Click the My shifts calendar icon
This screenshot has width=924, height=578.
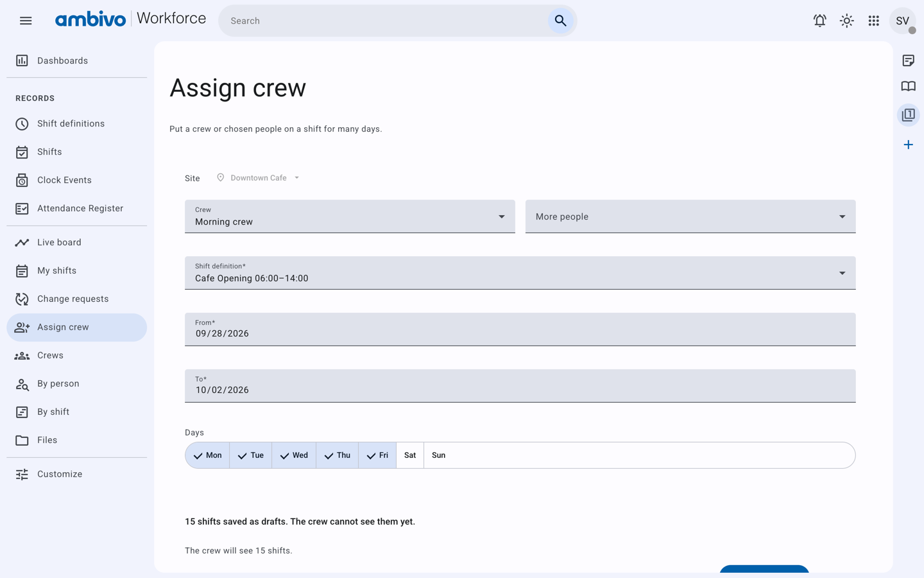pos(22,270)
